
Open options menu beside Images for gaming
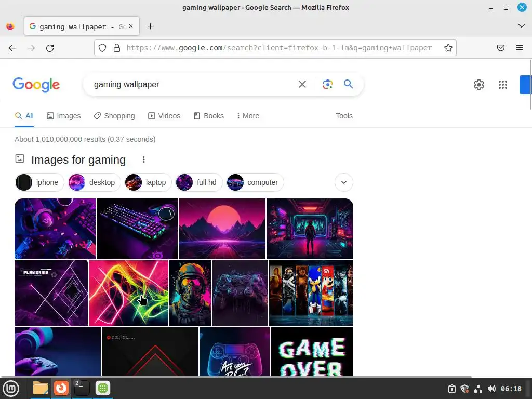pyautogui.click(x=144, y=159)
